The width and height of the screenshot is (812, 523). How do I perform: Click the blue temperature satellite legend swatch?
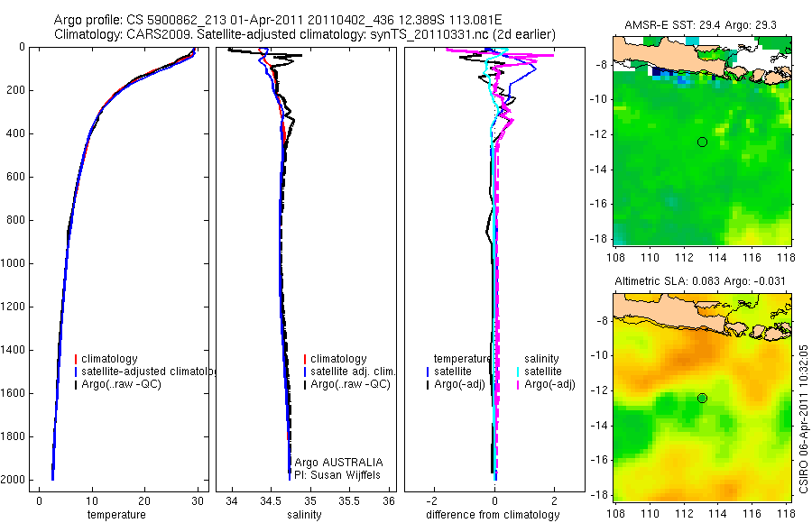428,372
